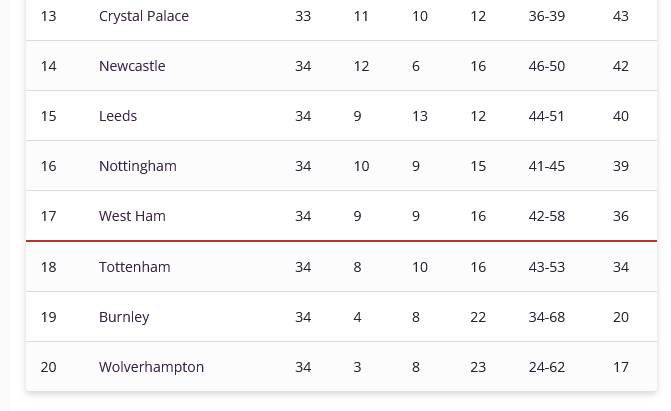Select rank number 13 in standings
This screenshot has height=411, width=671.
coord(48,16)
